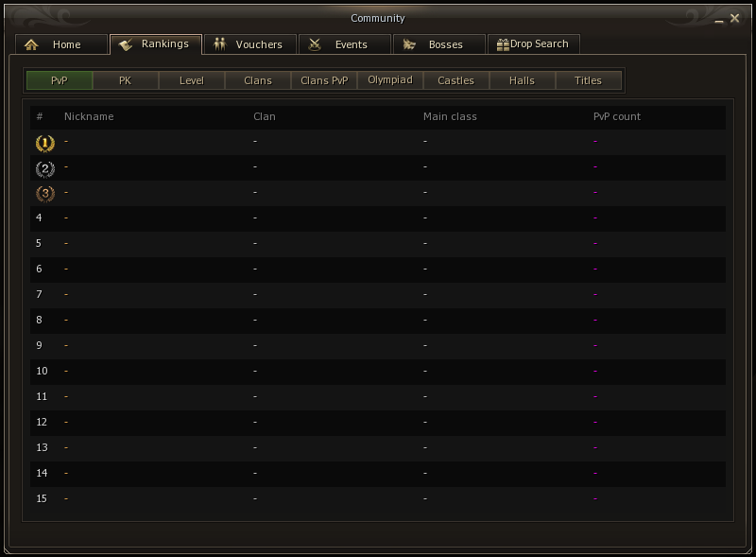Select the Castles sub-tab
Image resolution: width=756 pixels, height=557 pixels.
click(456, 80)
